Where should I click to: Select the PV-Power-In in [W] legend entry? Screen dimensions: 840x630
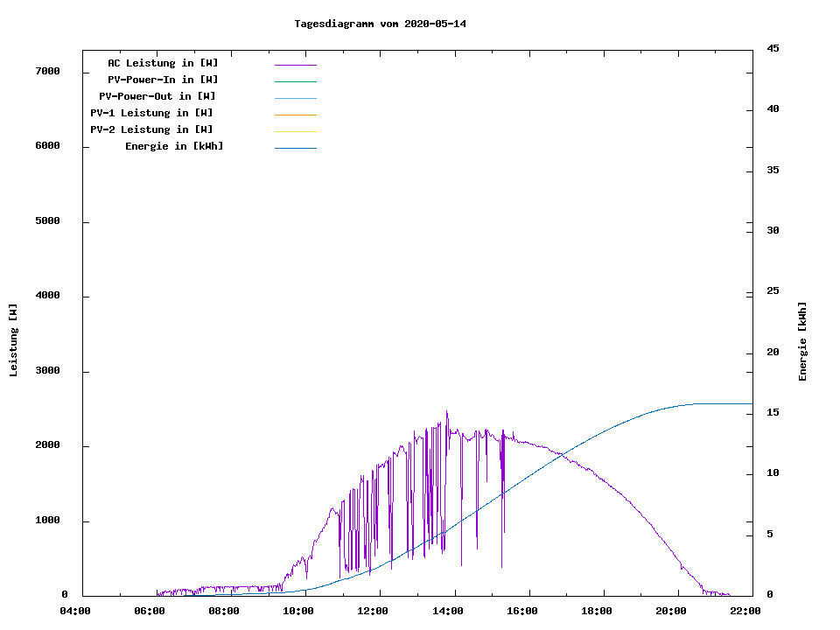(x=169, y=80)
